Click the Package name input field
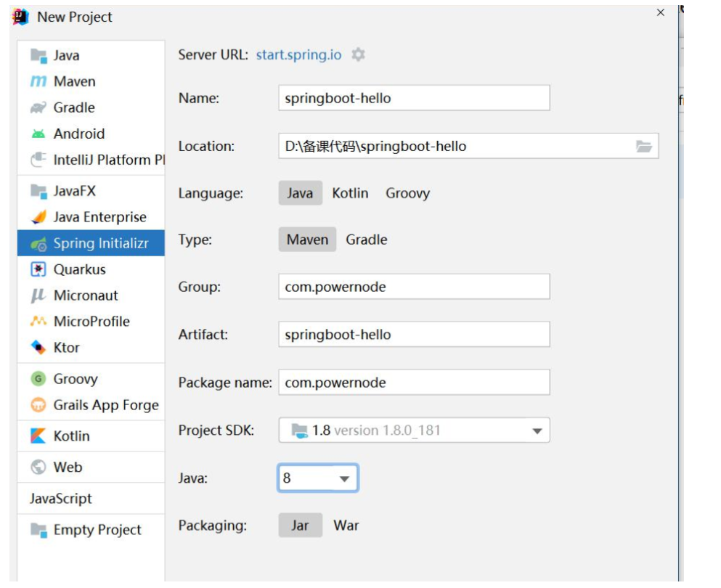721x588 pixels. 415,383
